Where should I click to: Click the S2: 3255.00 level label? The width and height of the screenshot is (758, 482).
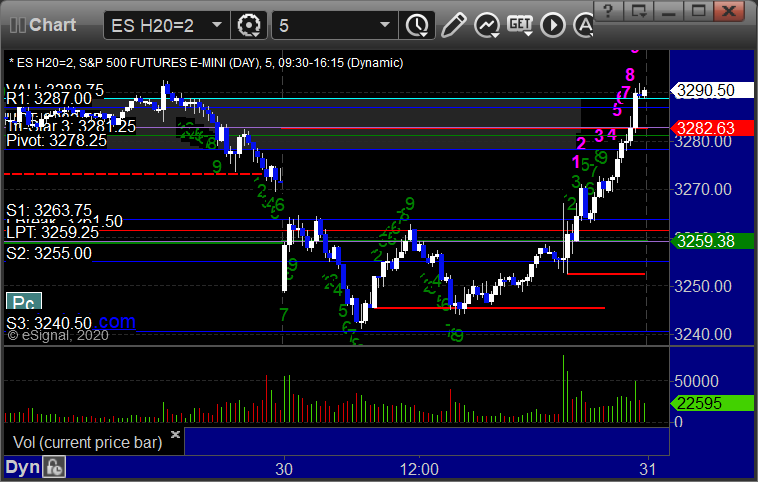coord(49,253)
